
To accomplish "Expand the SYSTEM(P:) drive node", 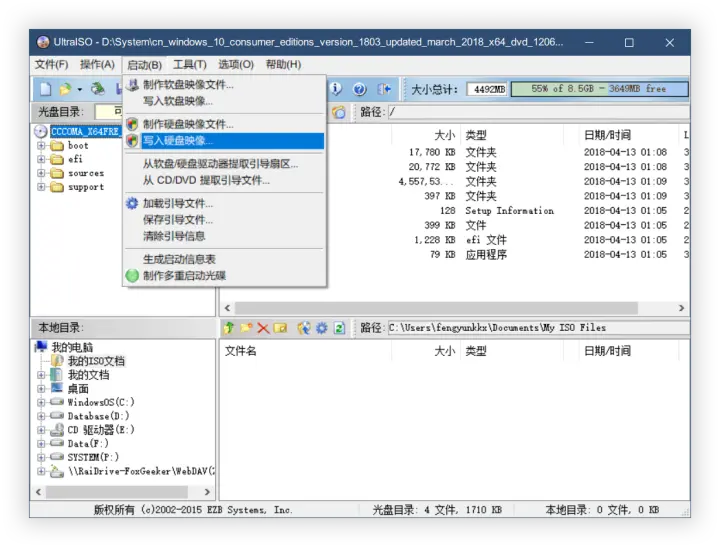I will (41, 457).
